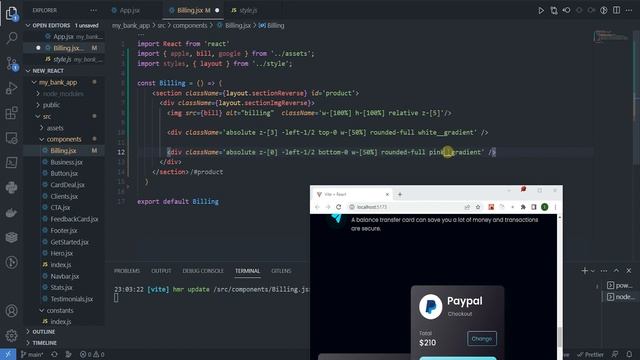Click the Split Editor icon
Image resolution: width=640 pixels, height=360 pixels.
(x=616, y=10)
